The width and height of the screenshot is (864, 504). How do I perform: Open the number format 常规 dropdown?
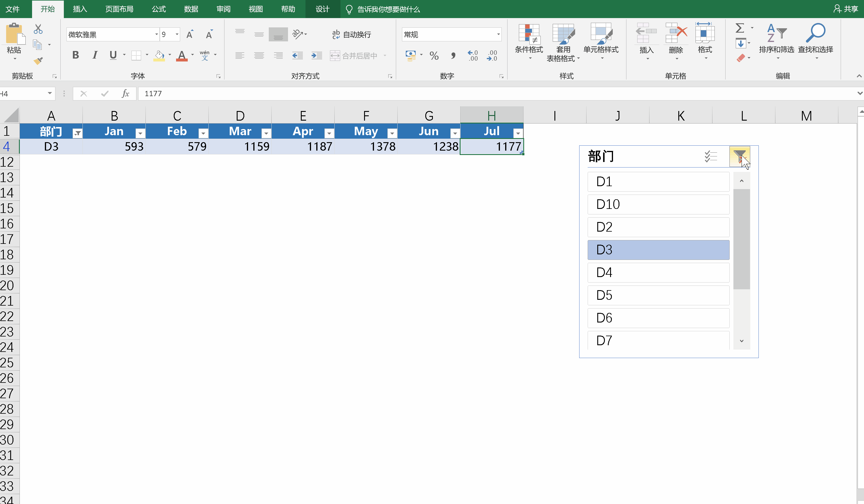(x=498, y=34)
